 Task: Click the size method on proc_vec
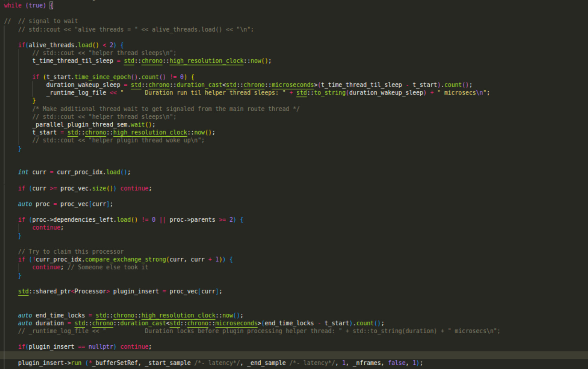99,188
